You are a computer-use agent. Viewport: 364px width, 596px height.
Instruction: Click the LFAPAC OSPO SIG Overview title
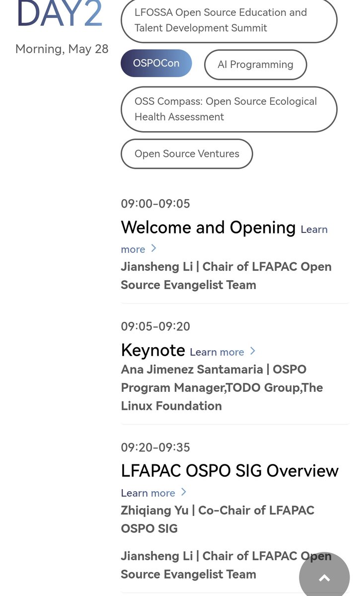[230, 471]
